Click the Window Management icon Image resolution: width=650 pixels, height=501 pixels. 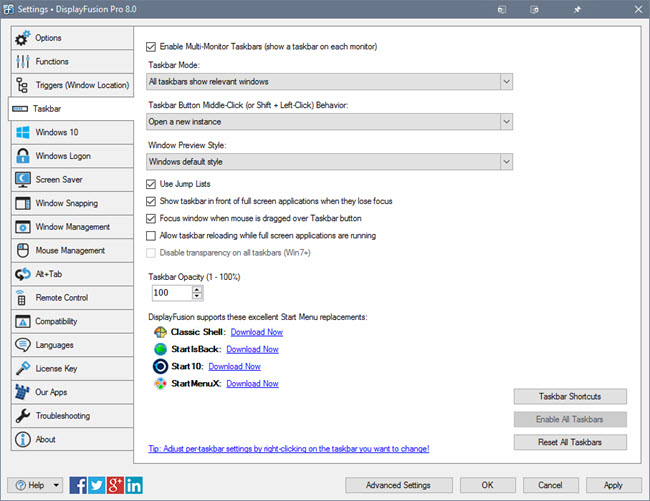(x=22, y=227)
